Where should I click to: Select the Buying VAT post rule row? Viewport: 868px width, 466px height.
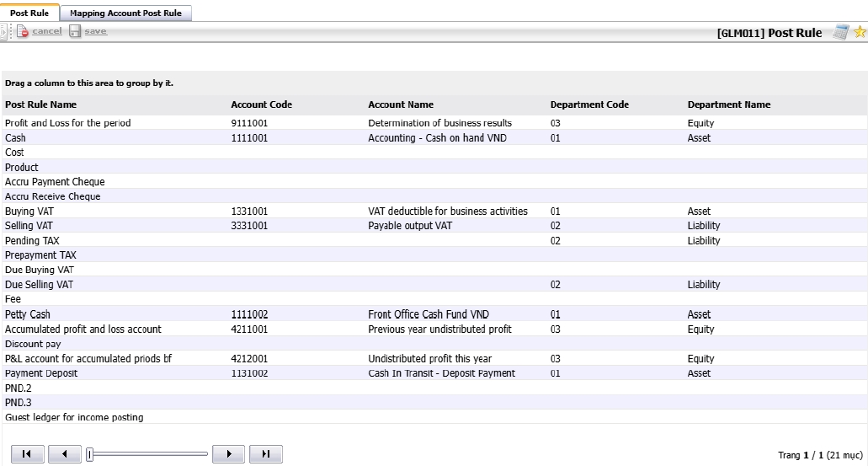pos(29,212)
